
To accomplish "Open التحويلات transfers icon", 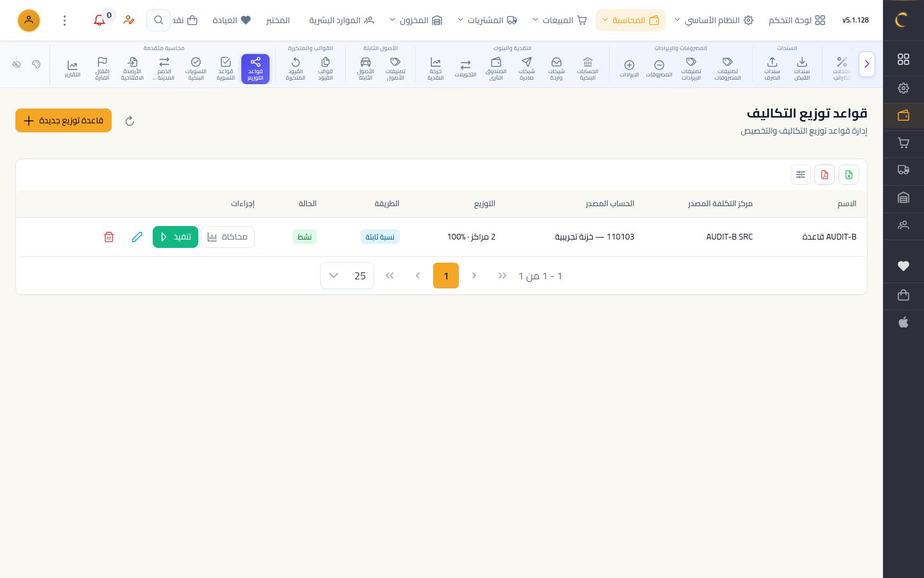I will 466,68.
